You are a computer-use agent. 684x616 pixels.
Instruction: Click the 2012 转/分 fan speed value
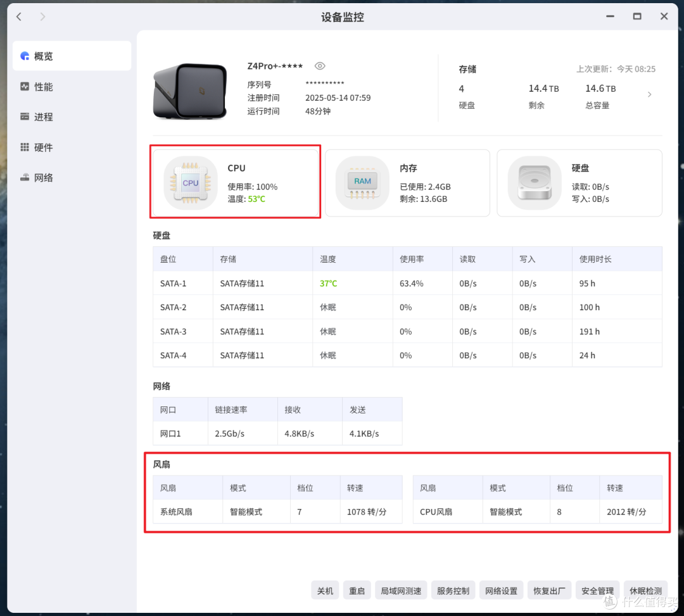click(x=626, y=512)
